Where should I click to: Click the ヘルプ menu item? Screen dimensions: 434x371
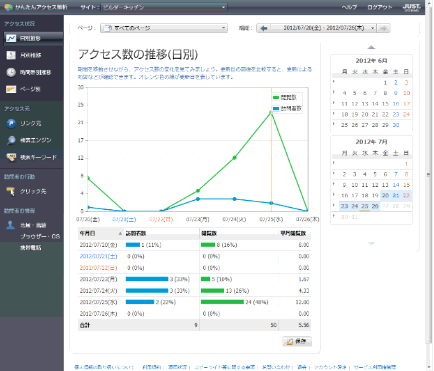pyautogui.click(x=349, y=7)
